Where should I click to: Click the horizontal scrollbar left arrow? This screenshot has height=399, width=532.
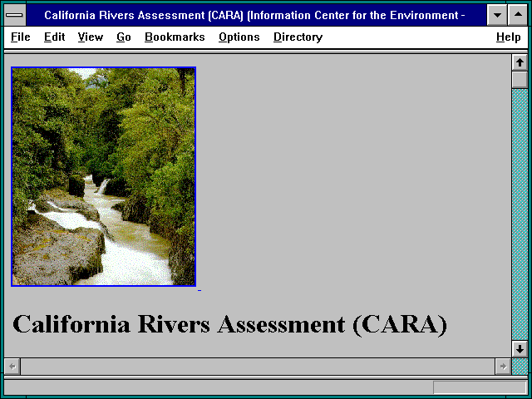point(12,367)
